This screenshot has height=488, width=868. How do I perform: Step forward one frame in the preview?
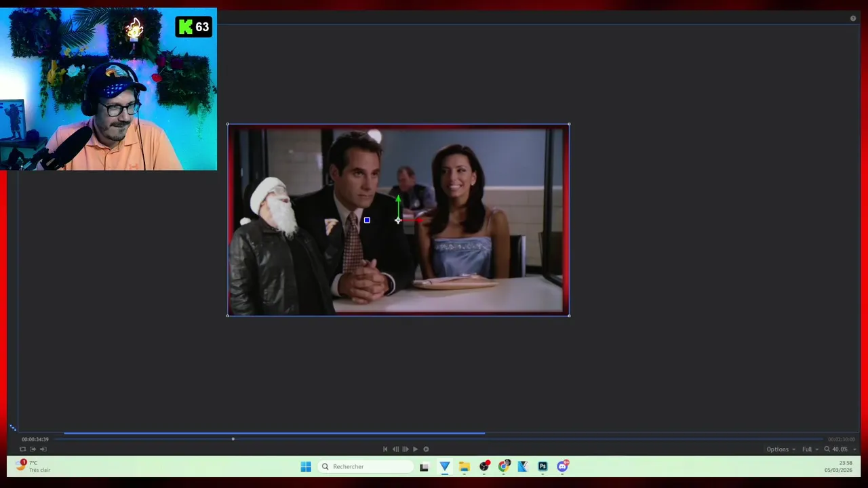click(x=406, y=449)
